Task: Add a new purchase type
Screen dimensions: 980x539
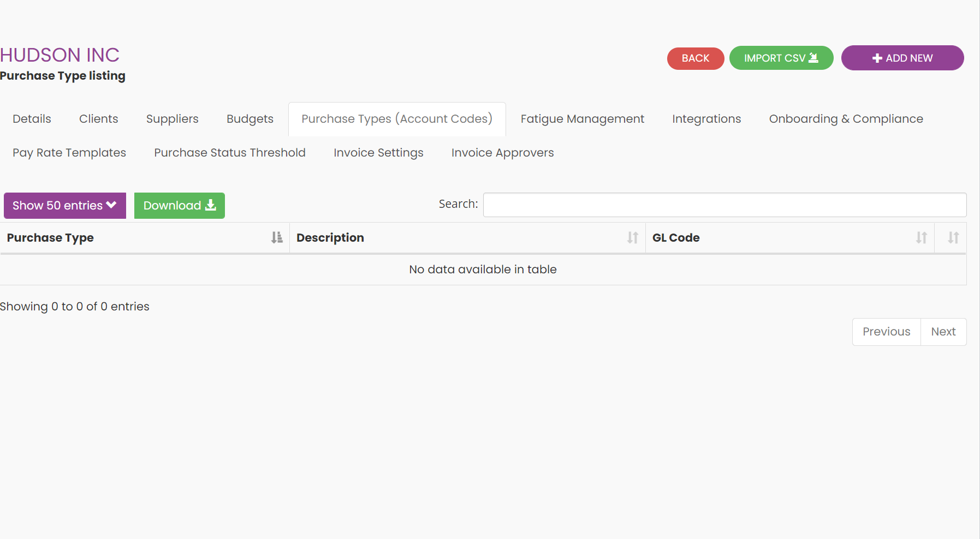Action: click(x=902, y=58)
